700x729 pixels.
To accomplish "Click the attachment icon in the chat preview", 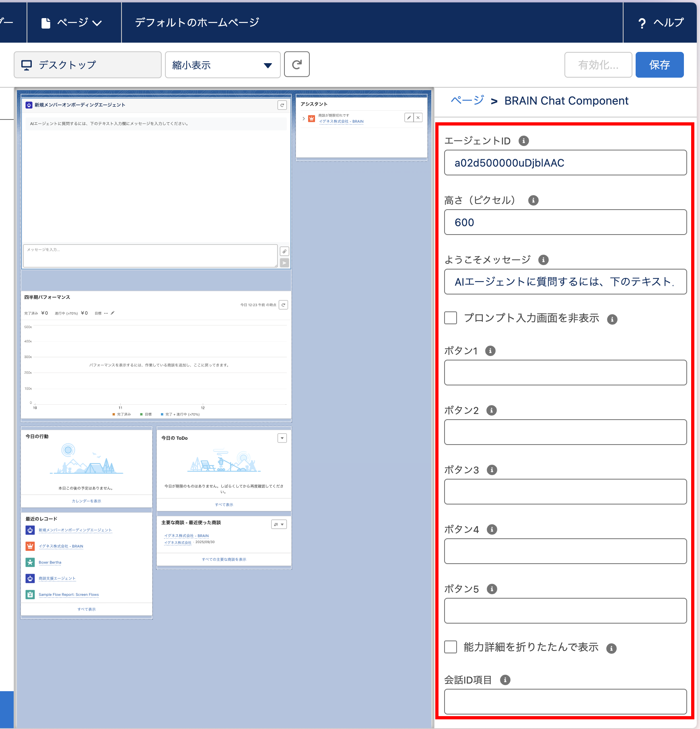I will [284, 251].
